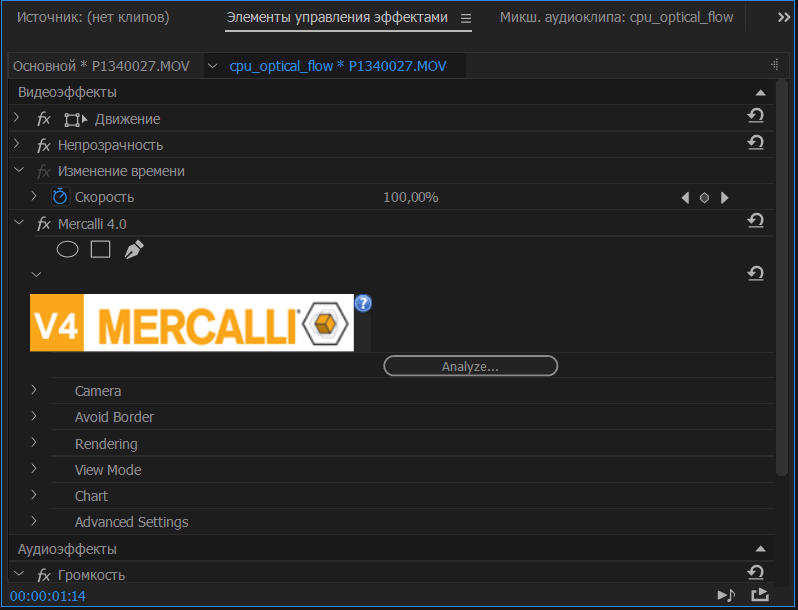Viewport: 798px width, 610px height.
Task: Toggle audio loop playback icon at bottom
Action: click(726, 595)
